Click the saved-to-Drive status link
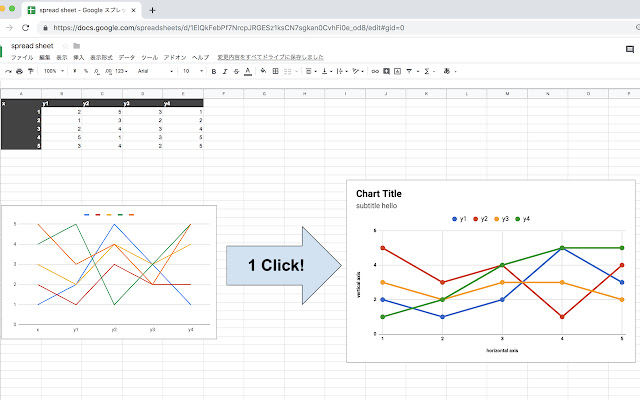Screen dimensions: 640x400 (x=270, y=58)
